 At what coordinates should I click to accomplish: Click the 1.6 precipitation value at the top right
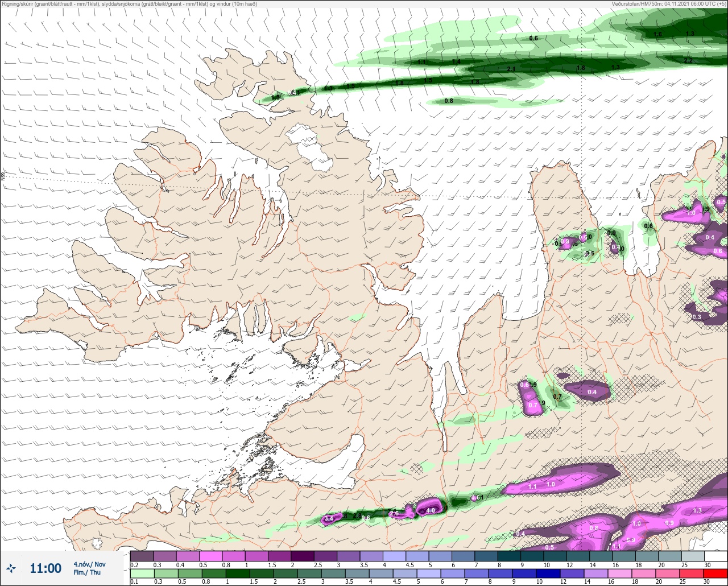658,34
